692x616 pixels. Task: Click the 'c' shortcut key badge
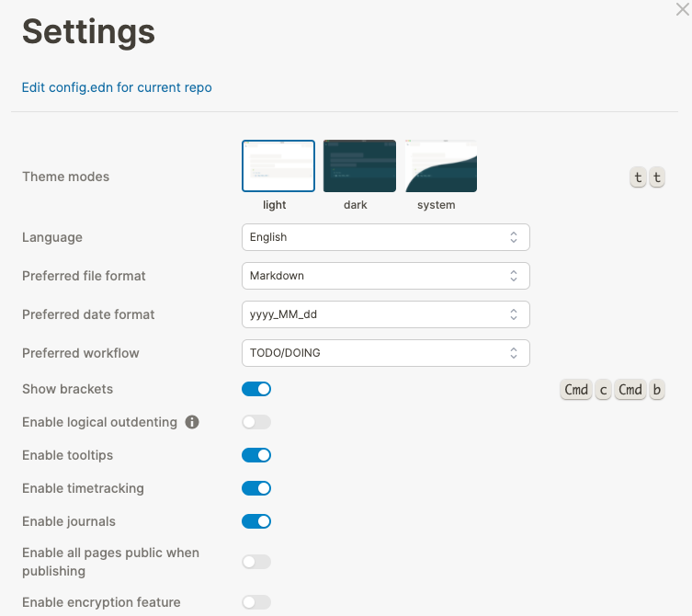click(x=603, y=390)
